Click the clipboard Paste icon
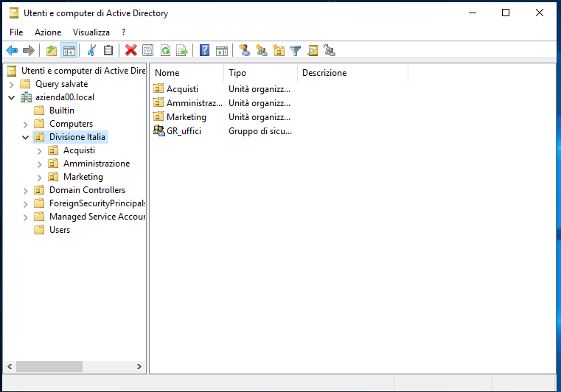The width and height of the screenshot is (561, 392). pos(108,50)
